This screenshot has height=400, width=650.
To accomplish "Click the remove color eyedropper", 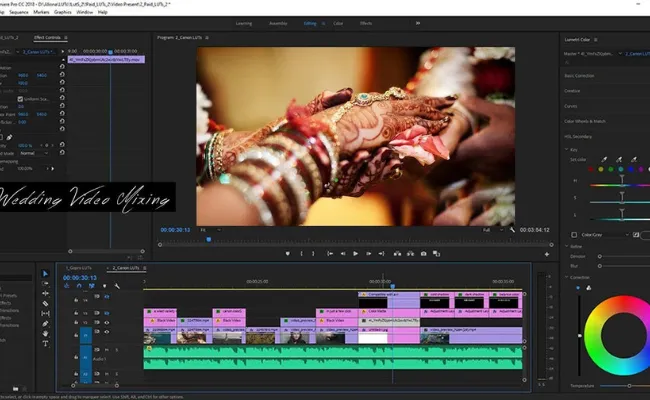I will click(x=634, y=159).
